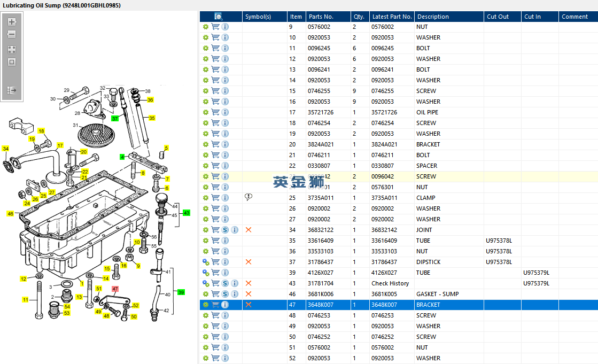This screenshot has height=364, width=598.
Task: Click the list-arrow icon in diagram toolbar
Action: pos(12,90)
